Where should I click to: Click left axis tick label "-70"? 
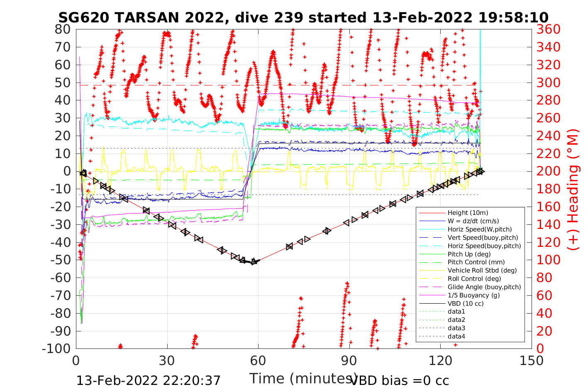[x=61, y=295]
